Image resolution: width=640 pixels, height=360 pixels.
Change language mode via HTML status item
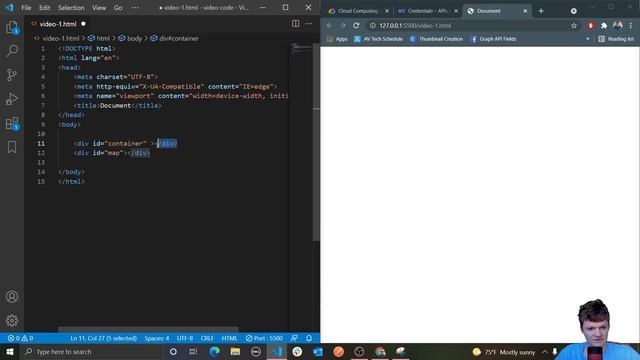229,338
